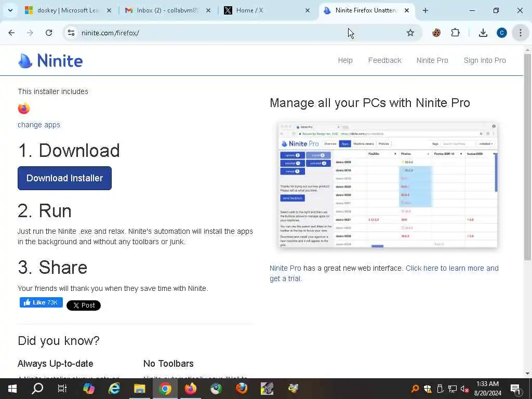
Task: Close the Gmail Inbox tab
Action: (208, 10)
